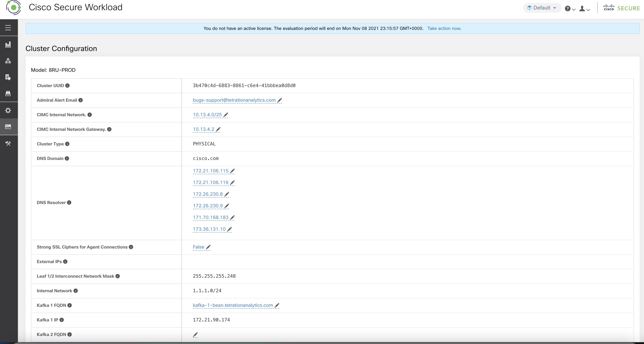Open the Defend policy sidebar icon

(x=8, y=77)
